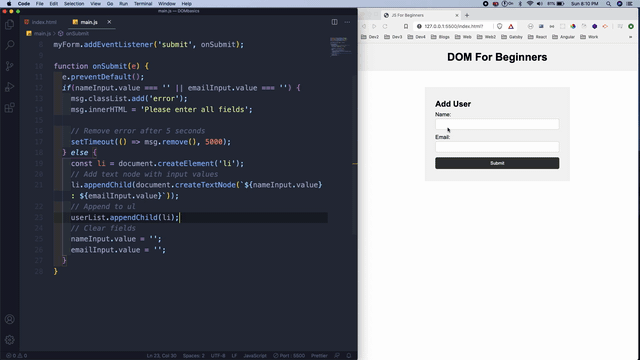This screenshot has width=640, height=360.
Task: Close the JS For Beginners browser tab
Action: pyautogui.click(x=457, y=15)
